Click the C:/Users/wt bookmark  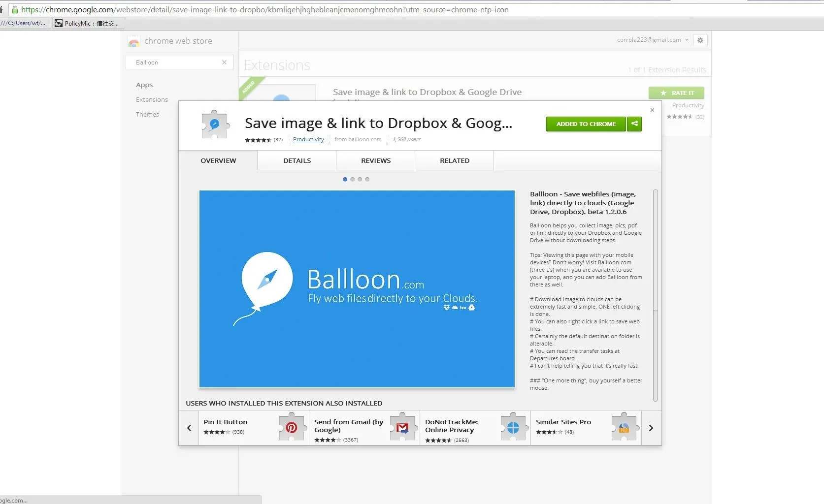(25, 23)
